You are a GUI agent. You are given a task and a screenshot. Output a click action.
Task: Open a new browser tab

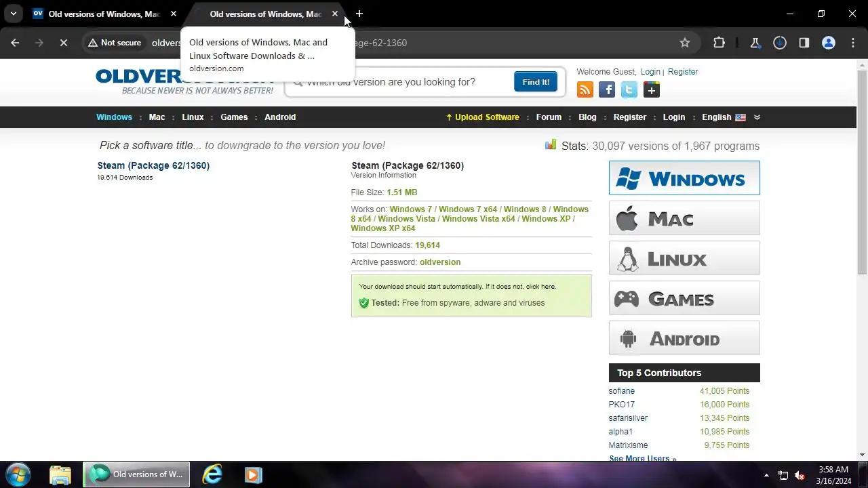pos(359,14)
